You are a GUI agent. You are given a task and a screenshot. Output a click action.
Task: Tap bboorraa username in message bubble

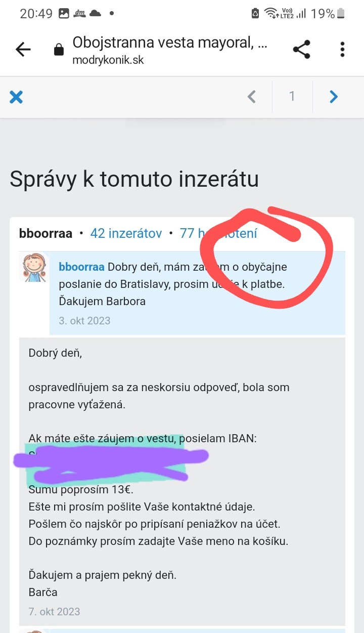pos(81,267)
